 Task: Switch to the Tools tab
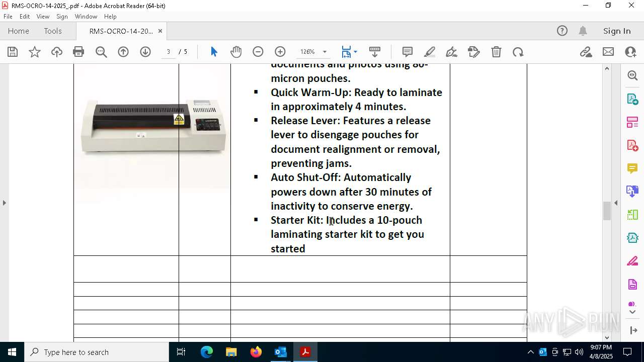coord(53,31)
